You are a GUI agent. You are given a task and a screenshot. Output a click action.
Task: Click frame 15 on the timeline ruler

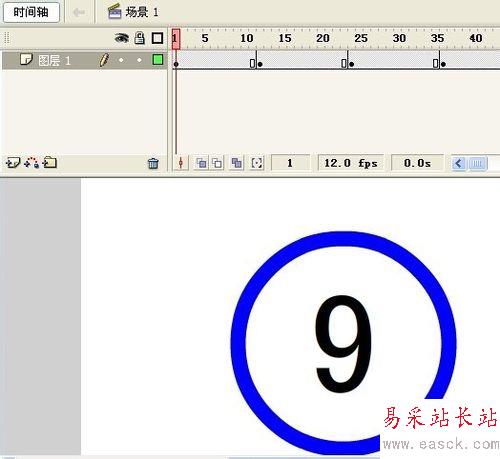click(285, 38)
